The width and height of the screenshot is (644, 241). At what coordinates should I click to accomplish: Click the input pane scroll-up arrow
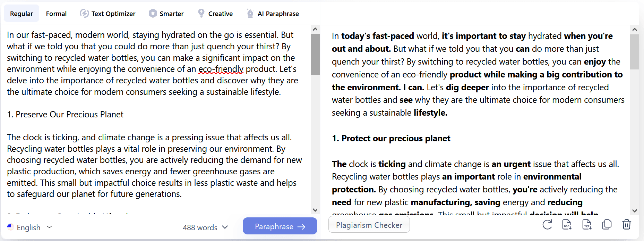(x=315, y=30)
